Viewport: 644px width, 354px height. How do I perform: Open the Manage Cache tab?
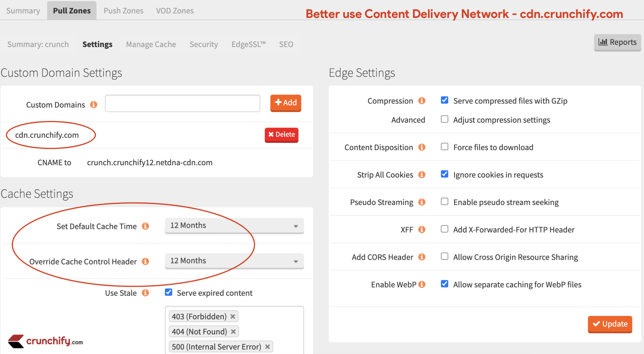[x=151, y=44]
